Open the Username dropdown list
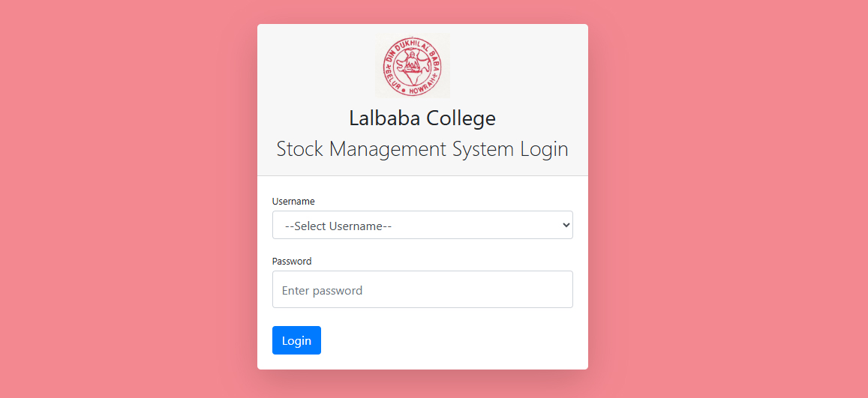 click(x=422, y=225)
